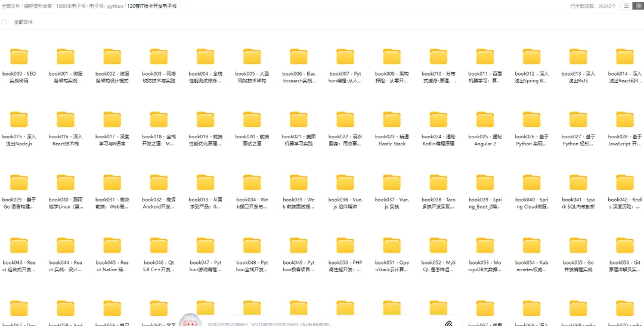This screenshot has width=644, height=326.
Task: Open book001 微服务架构实战 folder icon
Action: (x=66, y=57)
